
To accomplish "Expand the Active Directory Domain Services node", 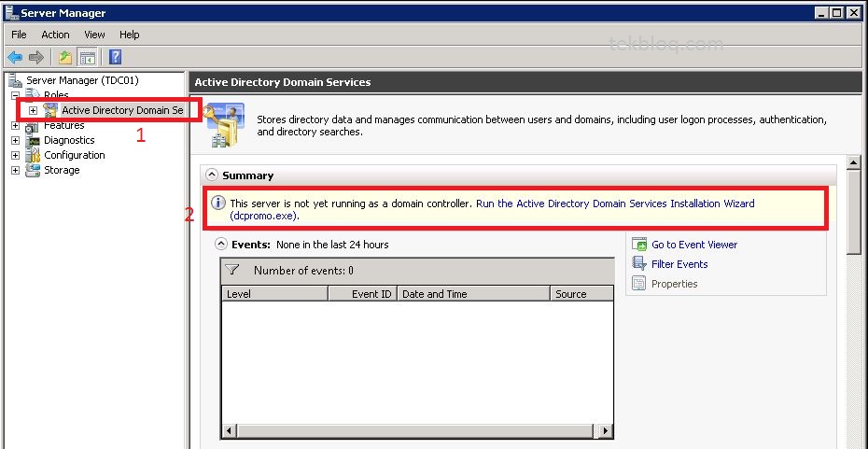I will (34, 111).
